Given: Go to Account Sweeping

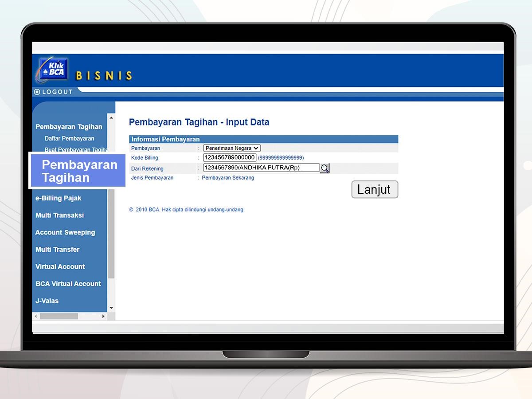Looking at the screenshot, I should coord(65,232).
